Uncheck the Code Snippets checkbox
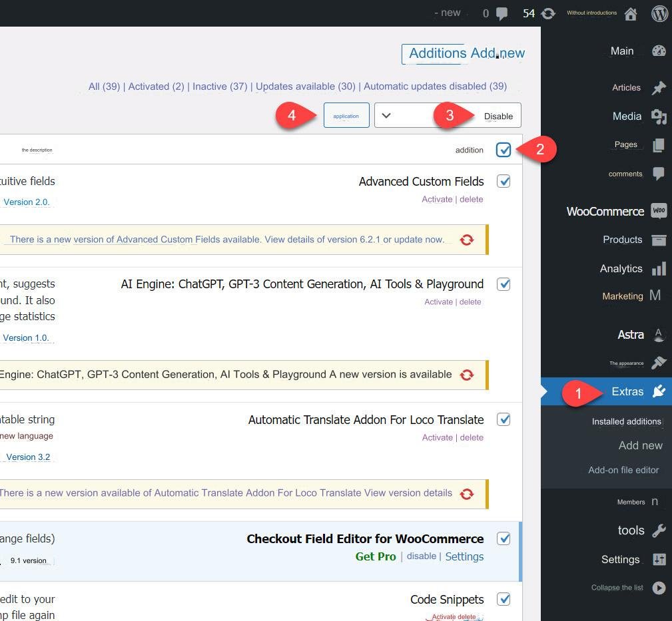The height and width of the screenshot is (621, 672). coord(504,599)
